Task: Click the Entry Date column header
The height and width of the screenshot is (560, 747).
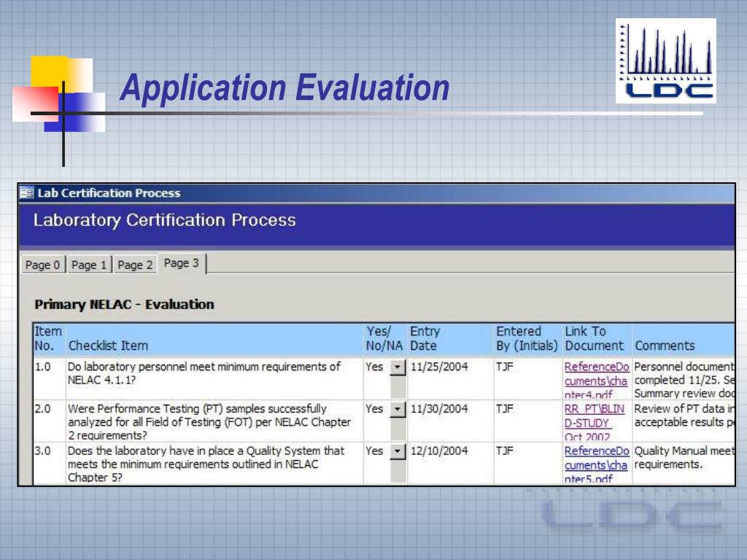Action: pos(425,338)
